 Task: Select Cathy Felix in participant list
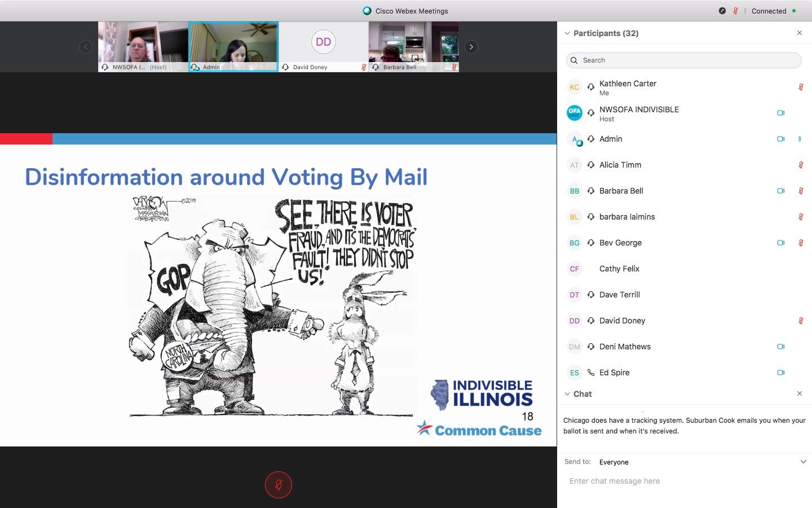click(x=685, y=269)
